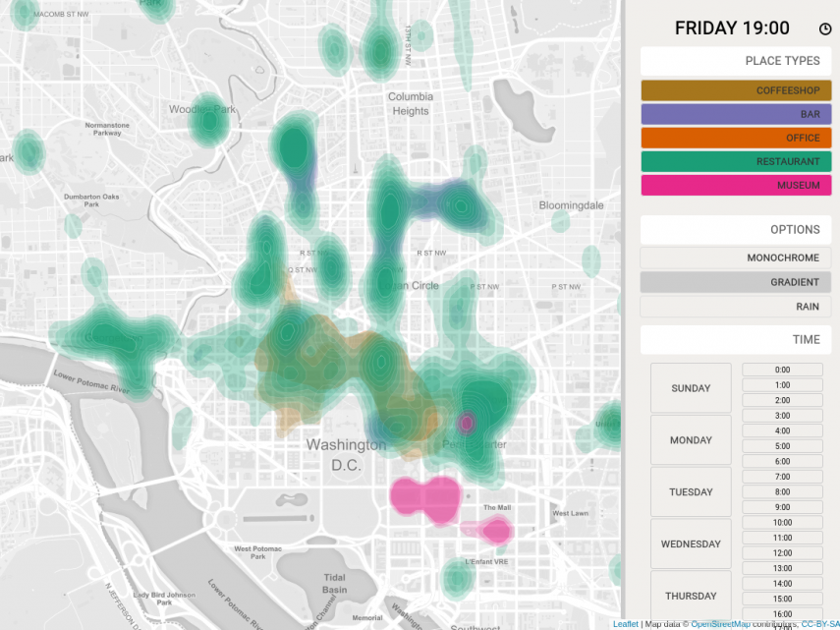
Task: Click the FRIDAY 19:00 heading
Action: click(x=732, y=28)
